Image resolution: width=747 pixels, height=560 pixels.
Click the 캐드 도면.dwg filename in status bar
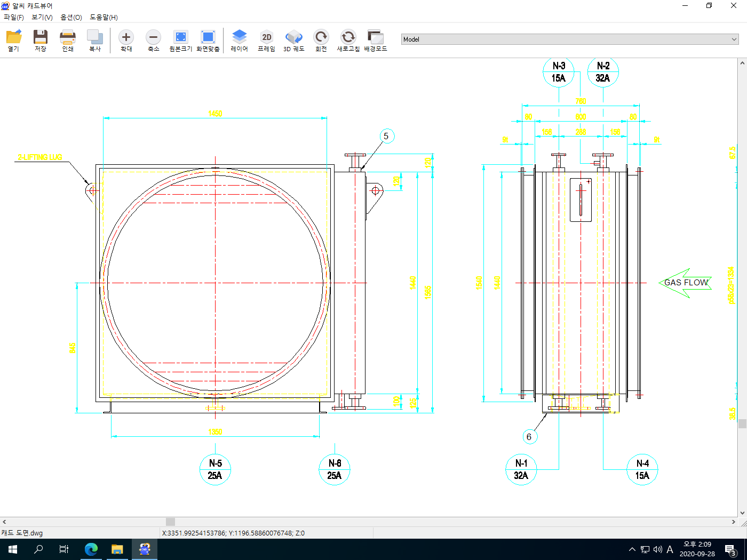(22, 533)
